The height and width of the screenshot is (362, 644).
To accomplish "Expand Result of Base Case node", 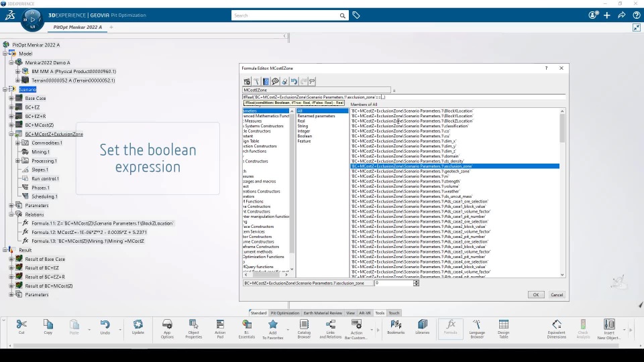I will (x=11, y=259).
